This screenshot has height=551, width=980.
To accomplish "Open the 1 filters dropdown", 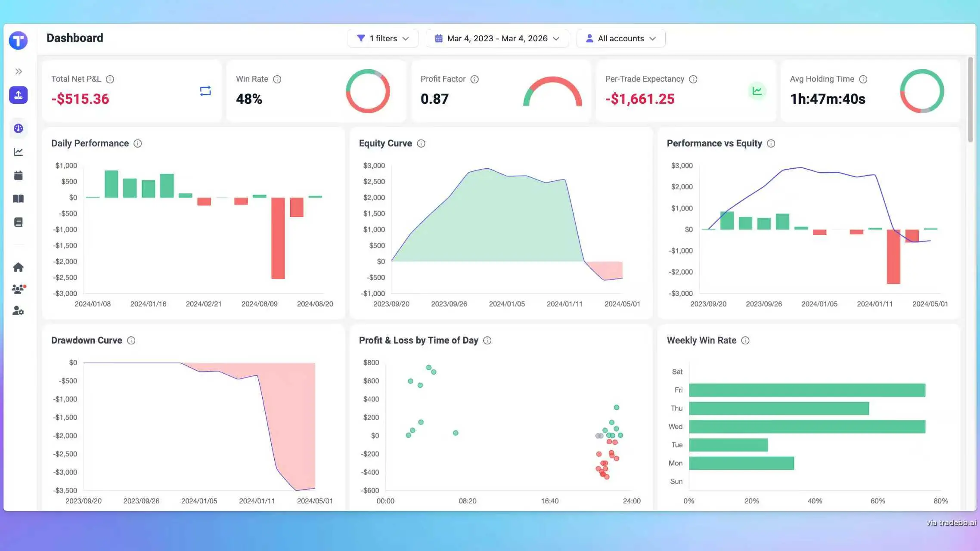I will coord(382,38).
